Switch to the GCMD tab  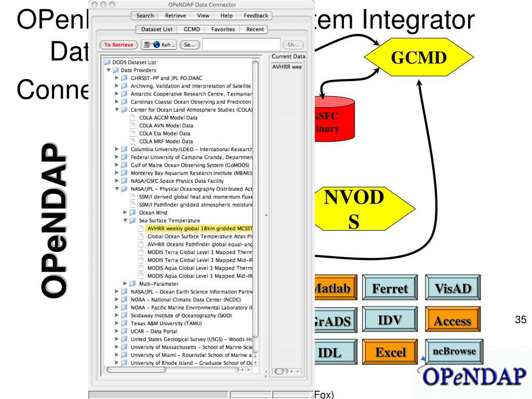pos(192,30)
